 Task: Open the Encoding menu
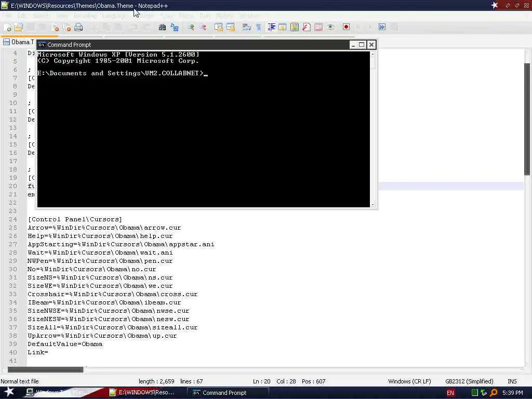coord(85,16)
